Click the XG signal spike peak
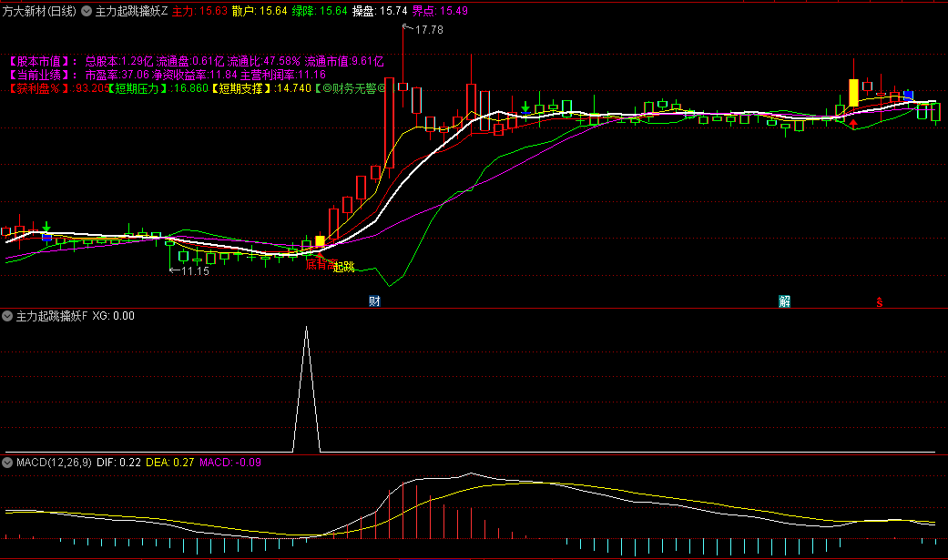Image resolution: width=948 pixels, height=560 pixels. [306, 328]
